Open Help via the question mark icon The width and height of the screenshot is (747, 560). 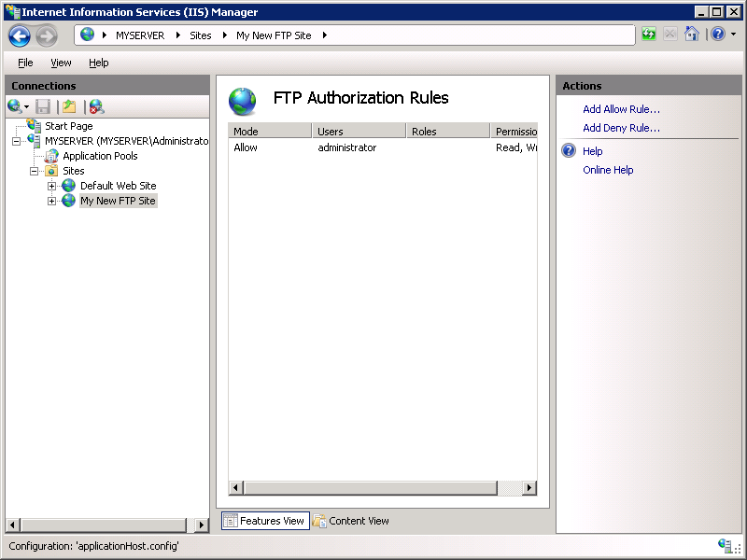717,34
